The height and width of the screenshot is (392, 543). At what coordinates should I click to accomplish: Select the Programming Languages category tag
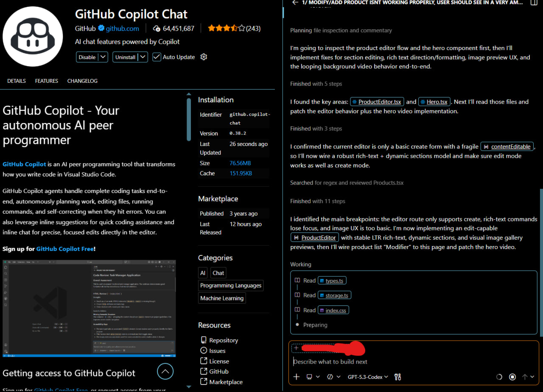[231, 286]
